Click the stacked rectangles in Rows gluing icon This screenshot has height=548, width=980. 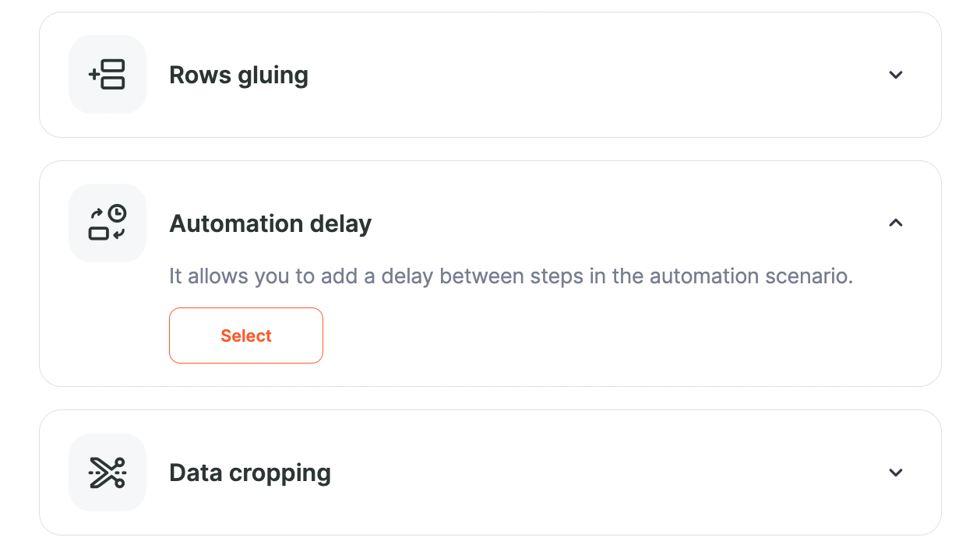[x=114, y=75]
